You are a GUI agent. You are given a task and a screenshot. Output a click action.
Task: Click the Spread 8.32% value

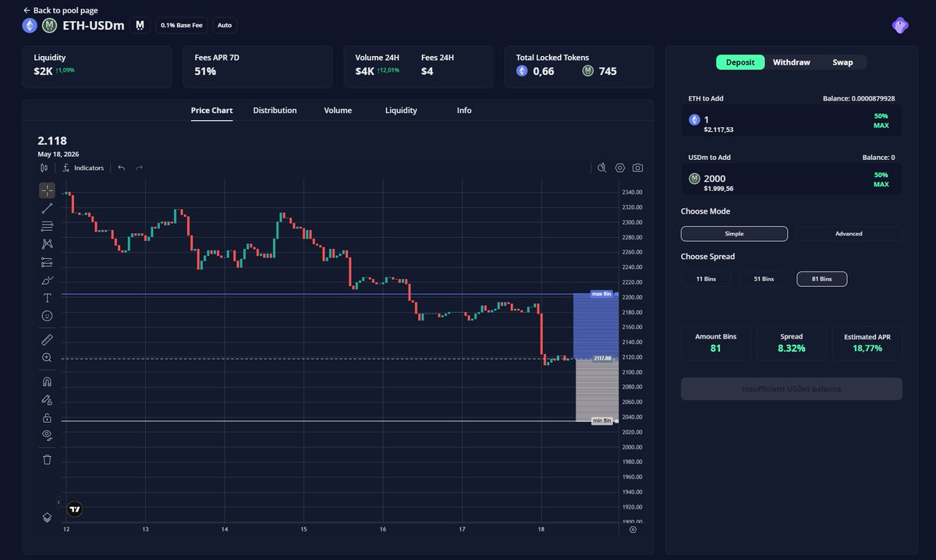pos(791,349)
